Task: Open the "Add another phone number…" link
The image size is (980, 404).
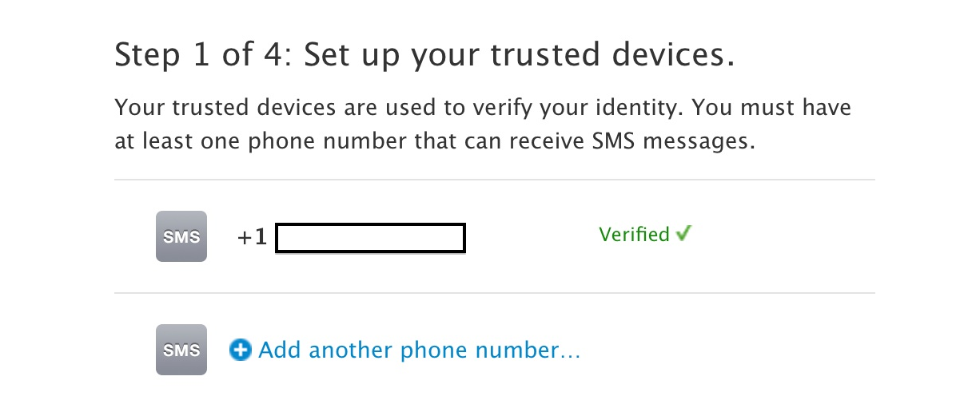Action: [419, 350]
